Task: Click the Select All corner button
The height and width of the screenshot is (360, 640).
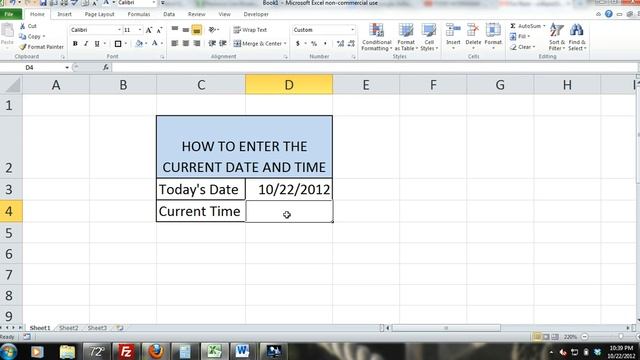Action: click(11, 85)
